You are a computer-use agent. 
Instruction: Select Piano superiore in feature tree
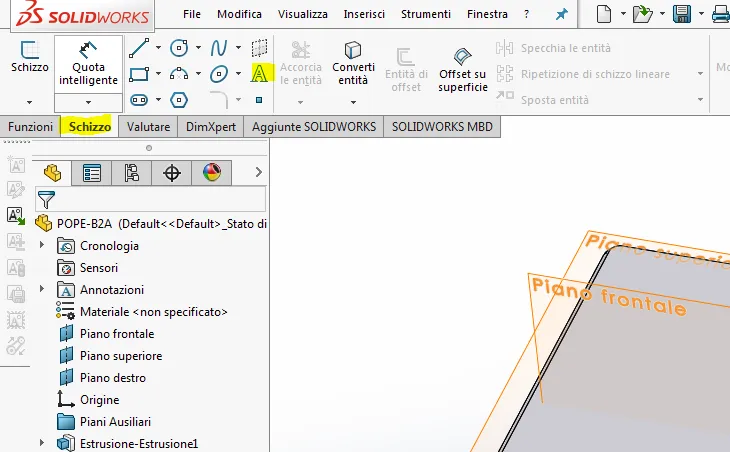pyautogui.click(x=111, y=356)
